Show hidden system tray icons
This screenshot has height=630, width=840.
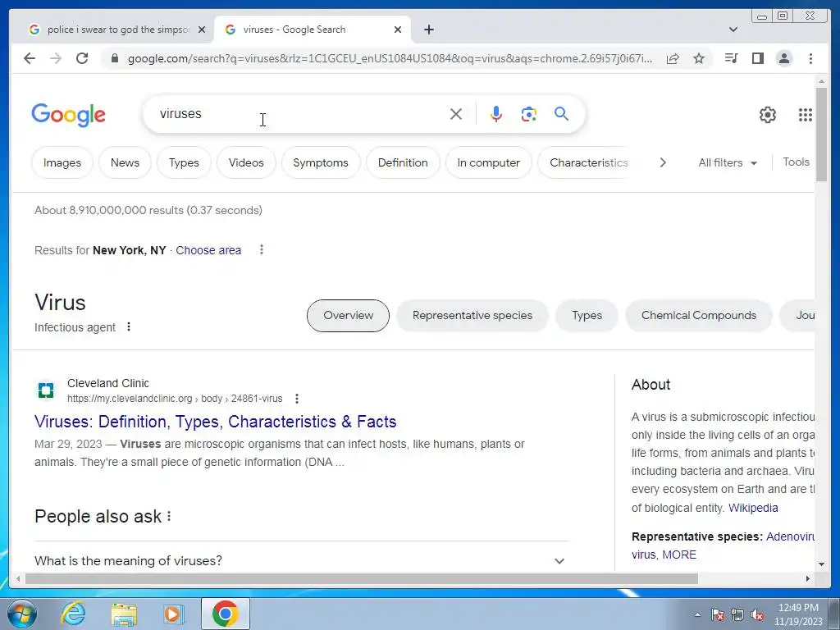[697, 614]
